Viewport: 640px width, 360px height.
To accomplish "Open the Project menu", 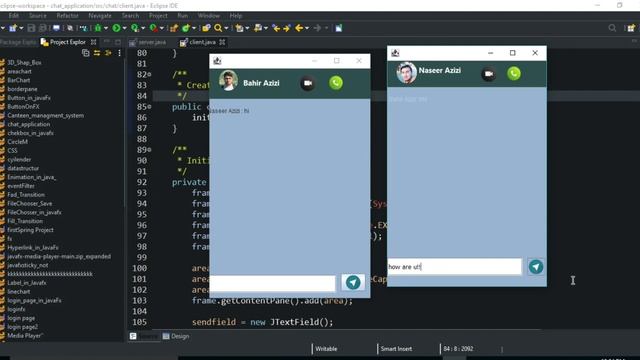I will (158, 16).
